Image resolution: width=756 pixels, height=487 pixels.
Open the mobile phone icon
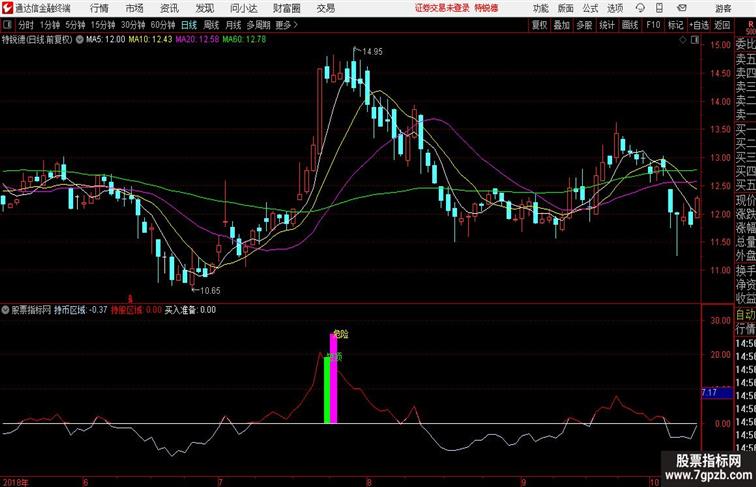coord(659,8)
